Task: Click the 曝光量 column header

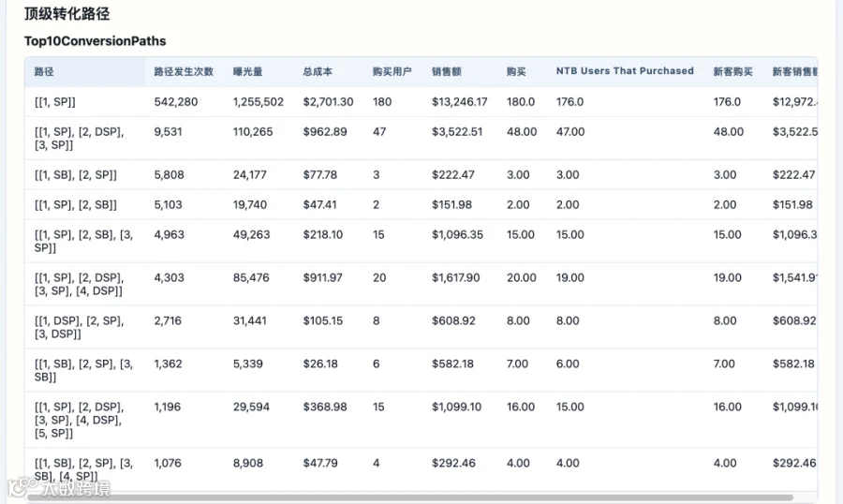Action: 248,71
